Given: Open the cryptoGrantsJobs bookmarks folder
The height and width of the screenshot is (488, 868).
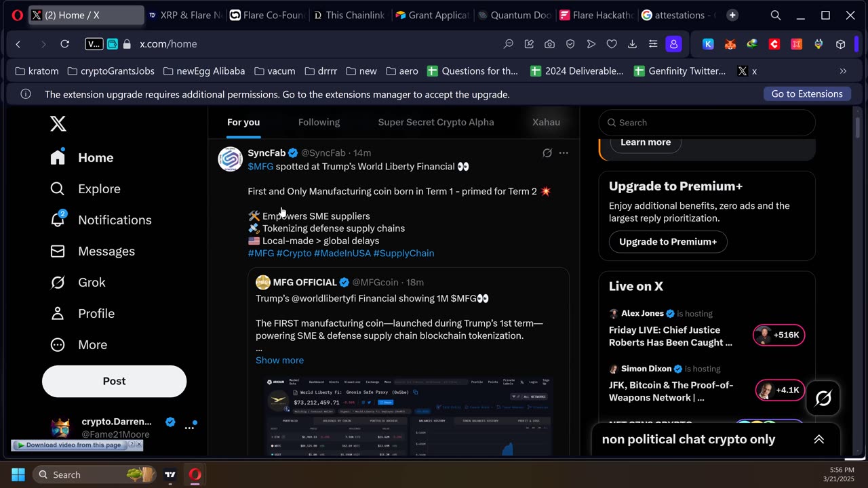Looking at the screenshot, I should click(110, 70).
